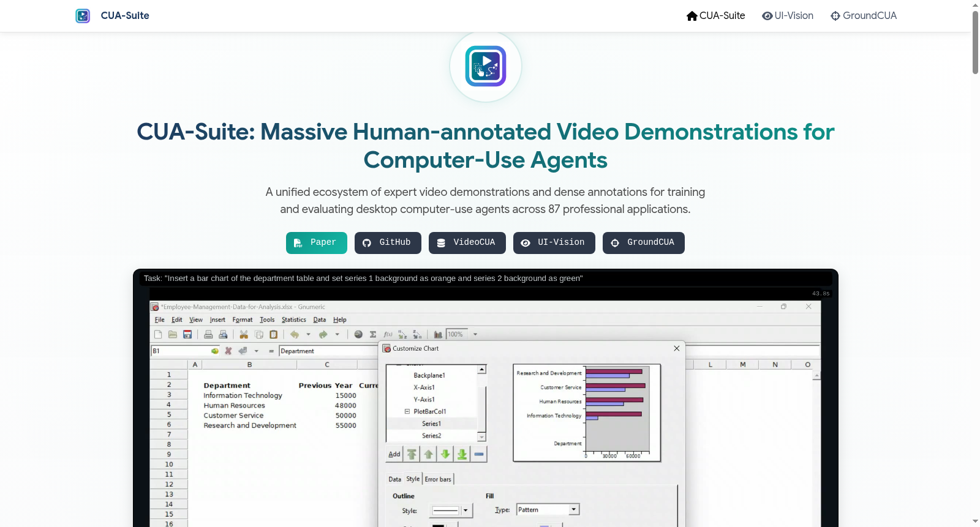The image size is (980, 527).
Task: Select the Style tab in Customize Chart
Action: [x=413, y=479]
